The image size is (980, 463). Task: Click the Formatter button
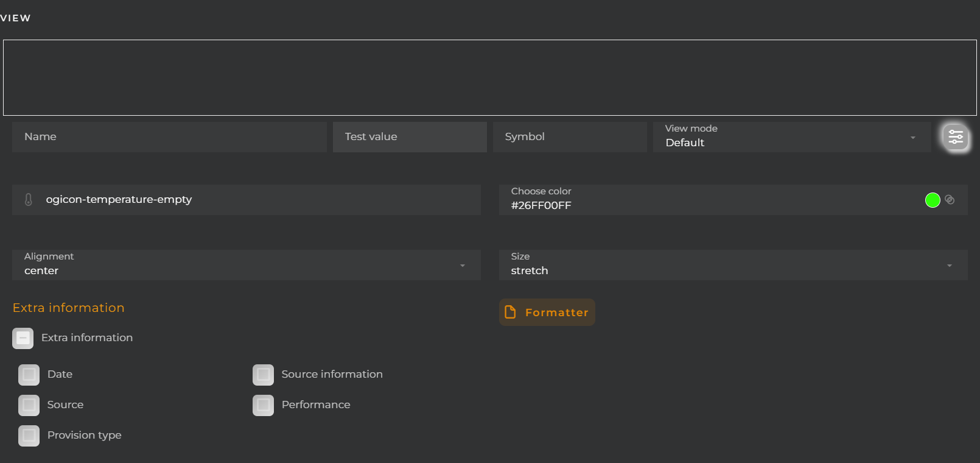point(547,312)
